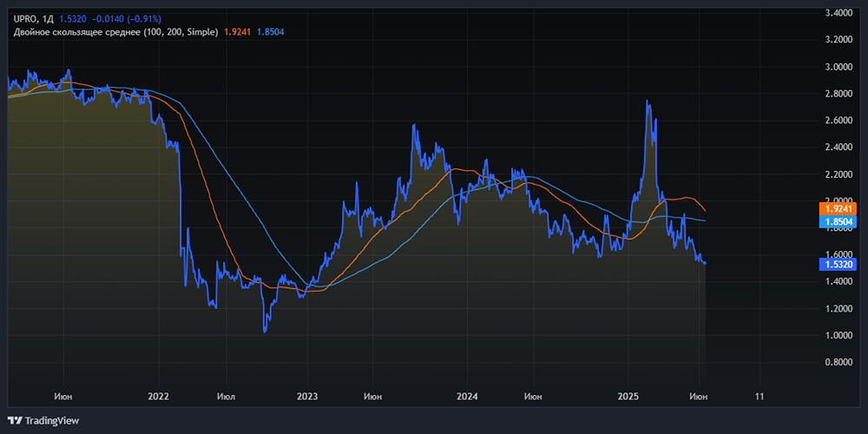Select the UPRO, 1Д symbol title
868x434 pixels.
click(33, 18)
